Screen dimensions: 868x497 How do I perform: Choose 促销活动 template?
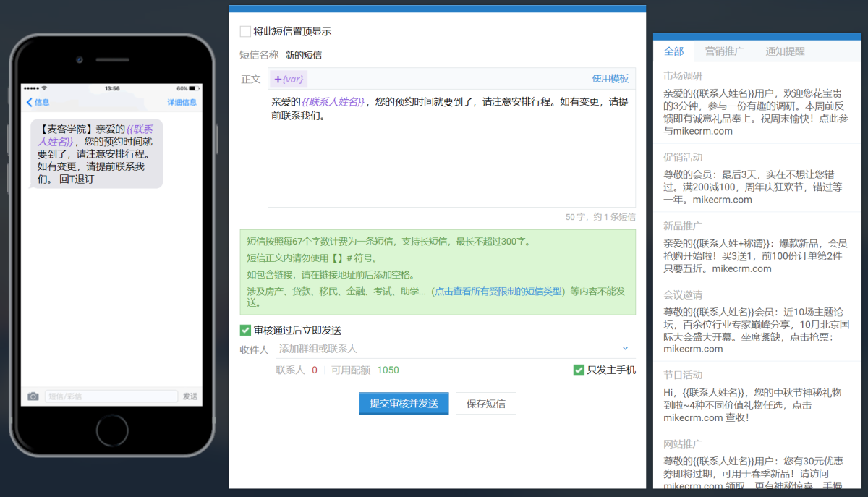[x=757, y=178]
